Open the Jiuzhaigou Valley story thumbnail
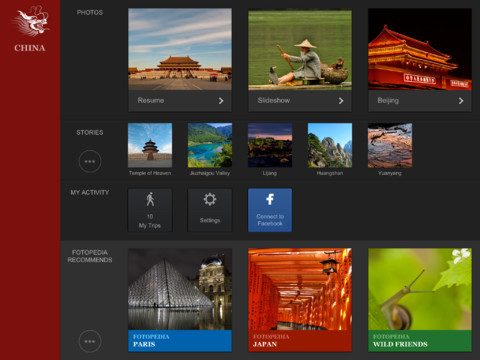The image size is (480, 360). [210, 145]
